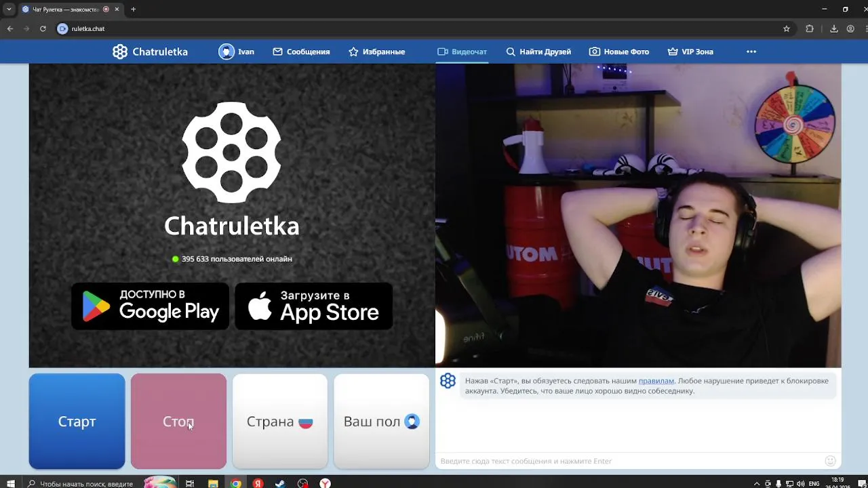
Task: Open Новые Фото (new photos)
Action: (x=619, y=52)
